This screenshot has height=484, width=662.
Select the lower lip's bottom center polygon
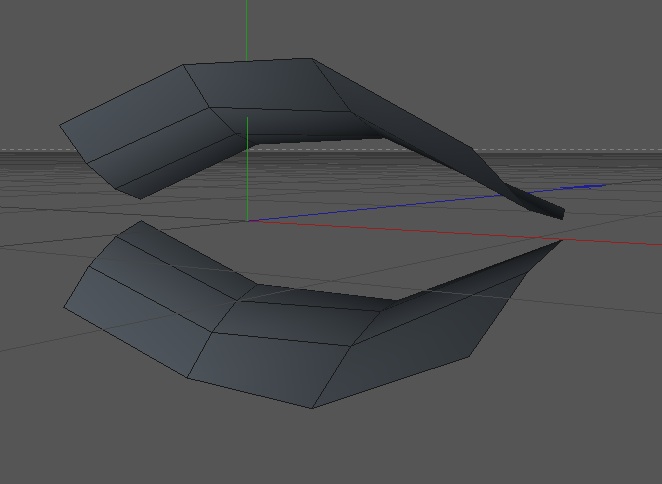tap(268, 367)
